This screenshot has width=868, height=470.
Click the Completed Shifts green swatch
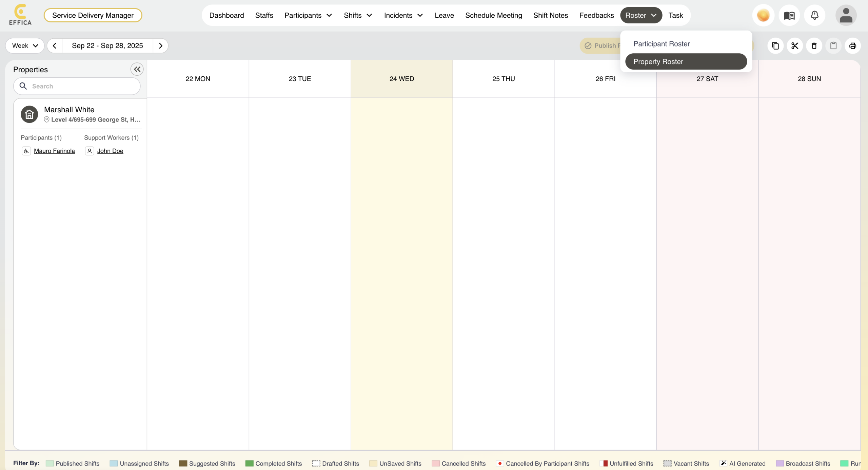pyautogui.click(x=249, y=463)
